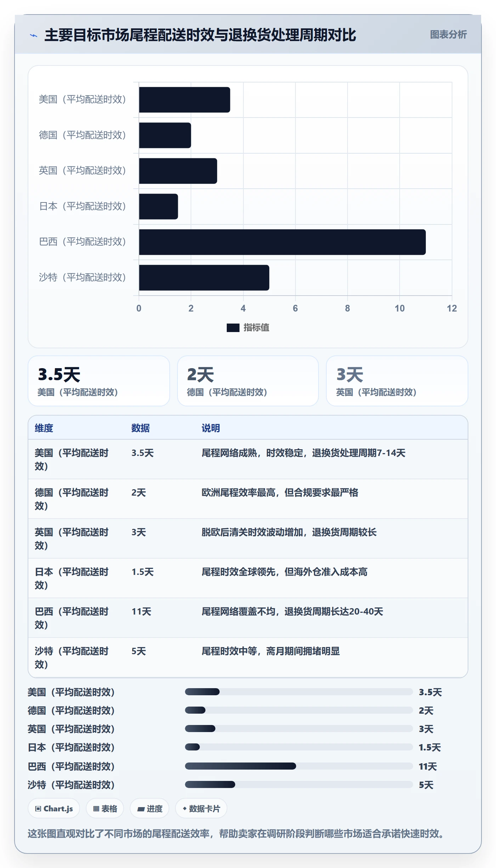This screenshot has width=496, height=868.
Task: Click the 1.5天 value in the table
Action: pos(142,572)
